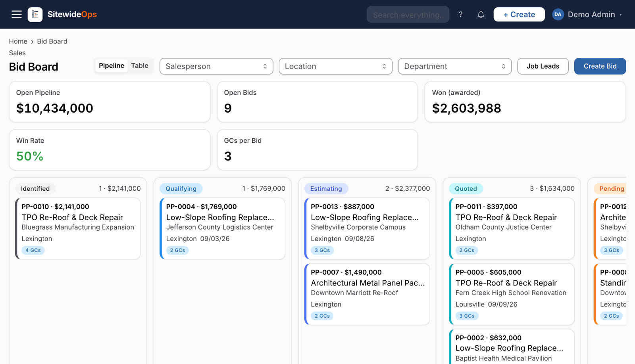Open bid card PP-0013
The width and height of the screenshot is (635, 364).
point(367,229)
